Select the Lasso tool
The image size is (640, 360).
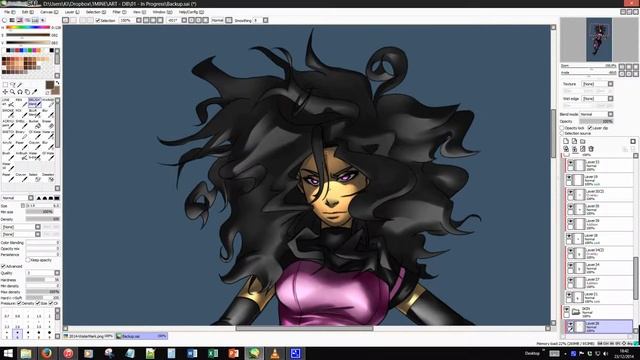click(x=12, y=84)
